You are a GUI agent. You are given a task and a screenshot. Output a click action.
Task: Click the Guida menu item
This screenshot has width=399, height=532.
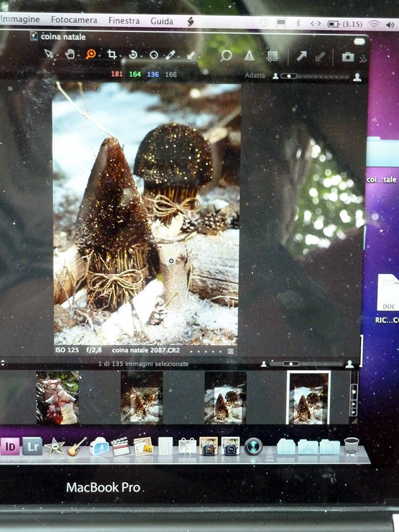[162, 21]
